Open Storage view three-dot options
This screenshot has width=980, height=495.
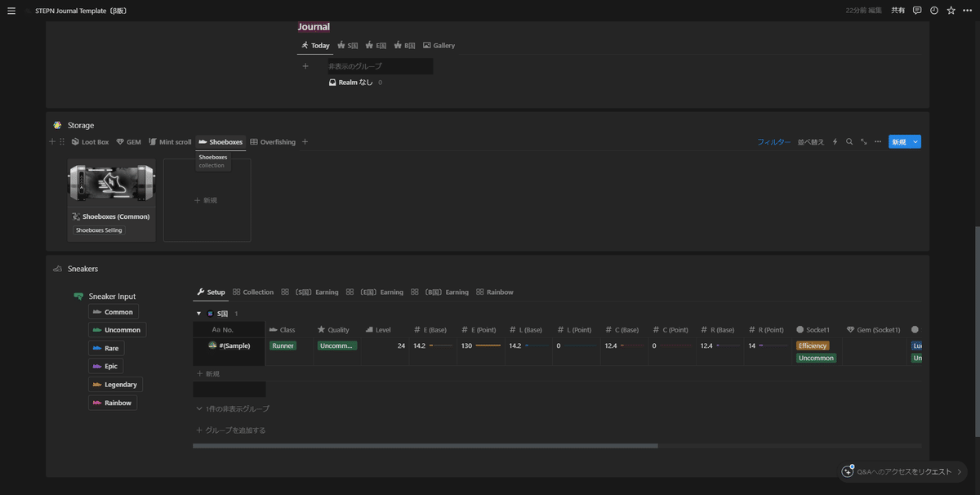(x=878, y=142)
